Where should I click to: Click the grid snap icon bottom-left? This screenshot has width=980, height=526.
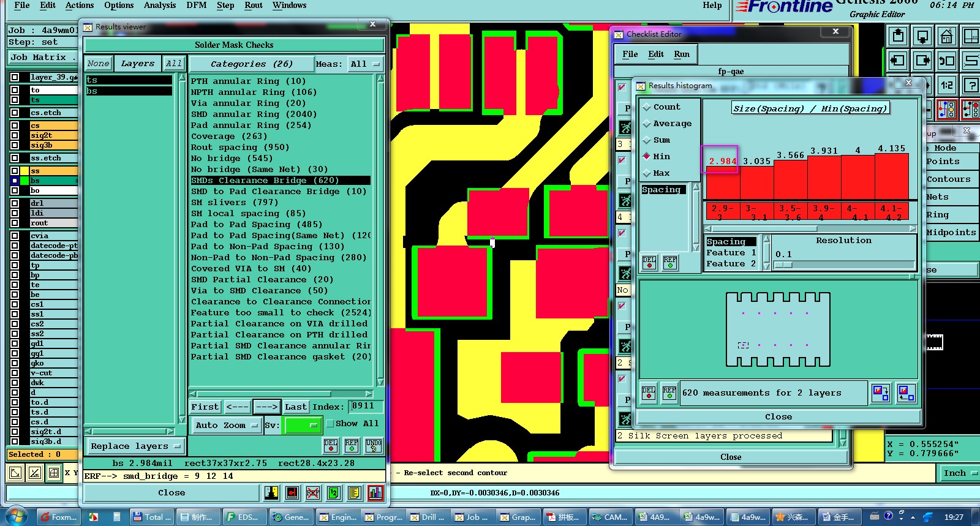coord(54,473)
